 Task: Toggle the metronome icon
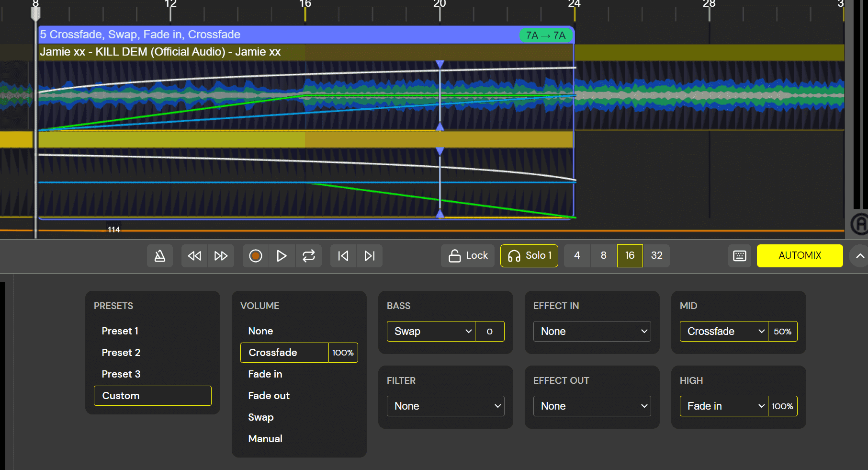click(x=160, y=256)
